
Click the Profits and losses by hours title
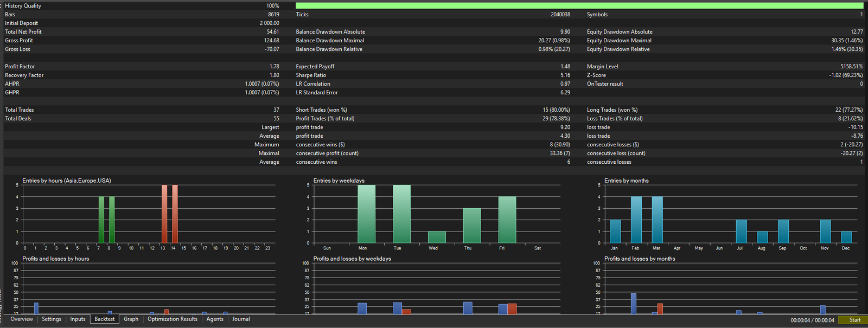55,259
